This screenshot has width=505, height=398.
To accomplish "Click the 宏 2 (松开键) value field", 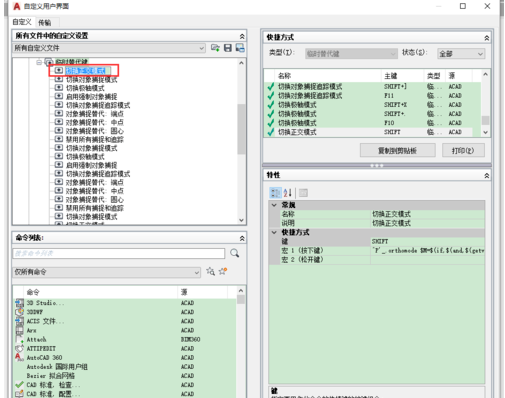I will (x=428, y=259).
